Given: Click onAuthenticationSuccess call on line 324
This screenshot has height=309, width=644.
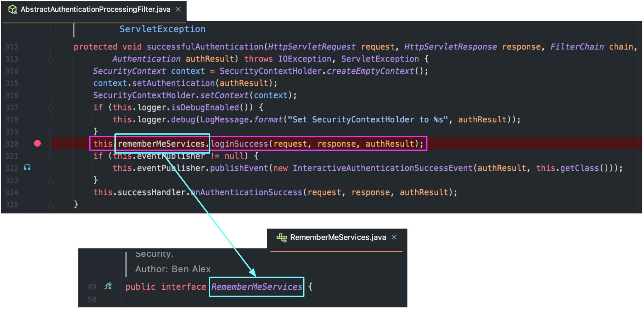Looking at the screenshot, I should (246, 192).
